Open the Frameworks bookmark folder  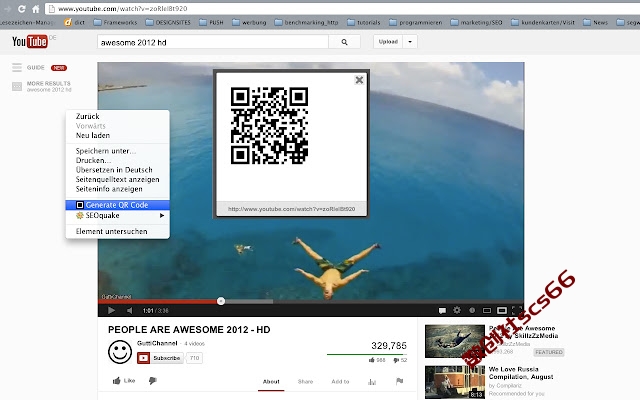[x=116, y=22]
